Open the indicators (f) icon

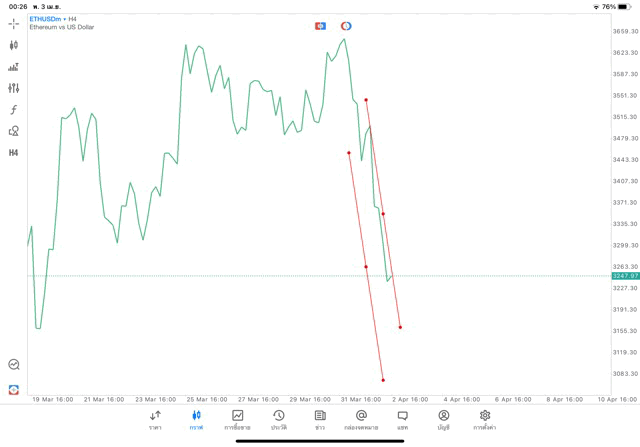tap(13, 110)
